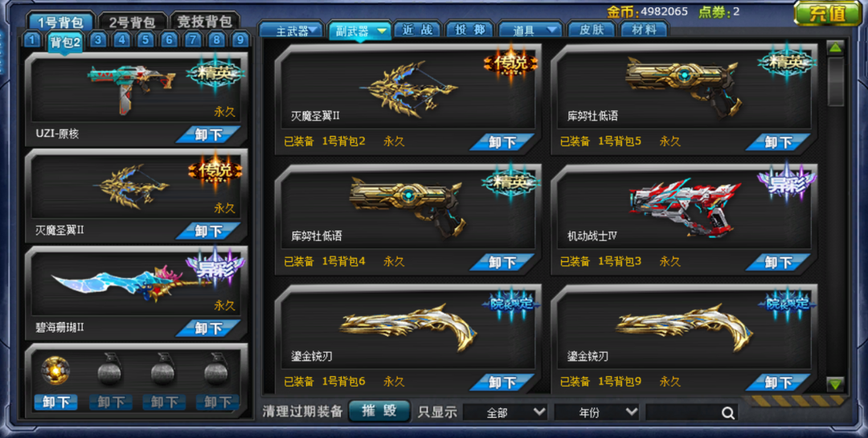Open the 竞技背包 tab
The image size is (868, 438).
[x=205, y=22]
